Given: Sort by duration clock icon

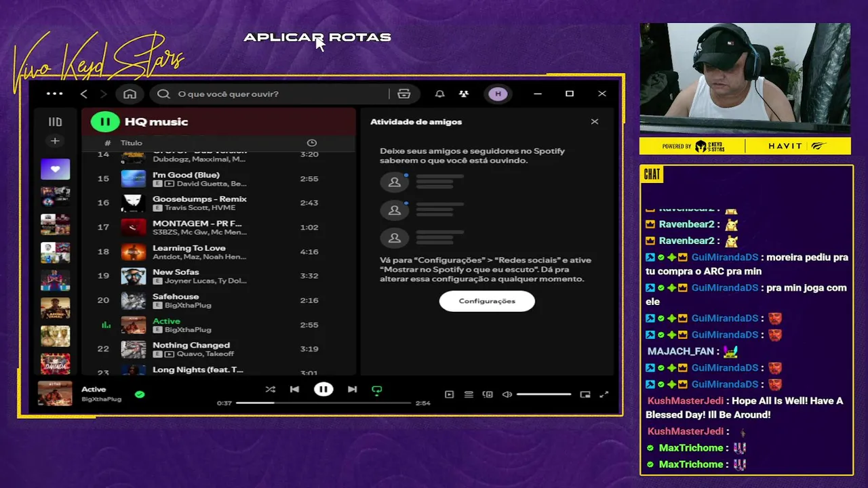Looking at the screenshot, I should (x=312, y=143).
